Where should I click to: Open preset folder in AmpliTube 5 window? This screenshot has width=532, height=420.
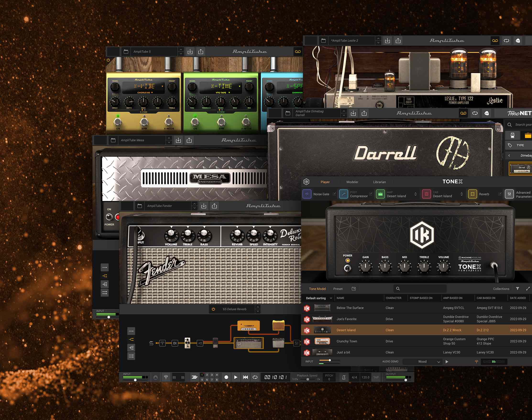[126, 52]
